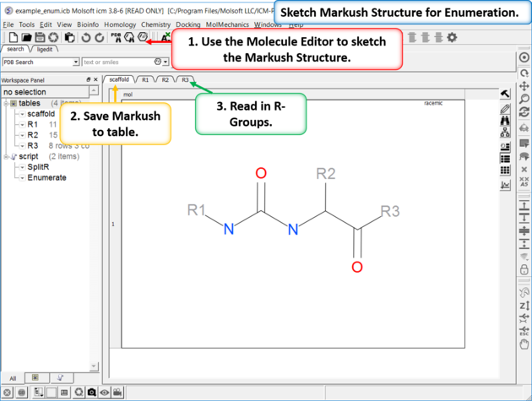This screenshot has height=401, width=532.
Task: Open the Molecule Editor toolbar icon
Action: coord(143,38)
